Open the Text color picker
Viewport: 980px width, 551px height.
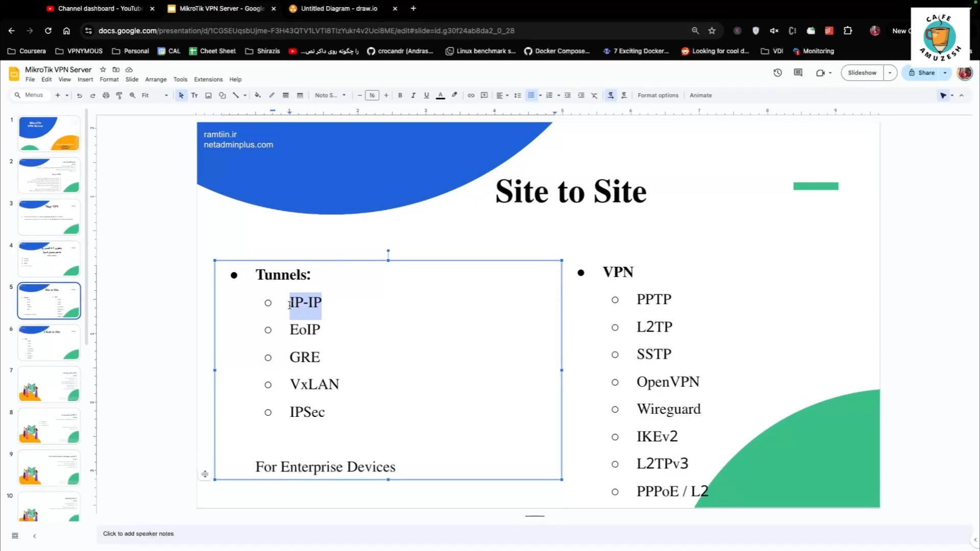coord(440,95)
